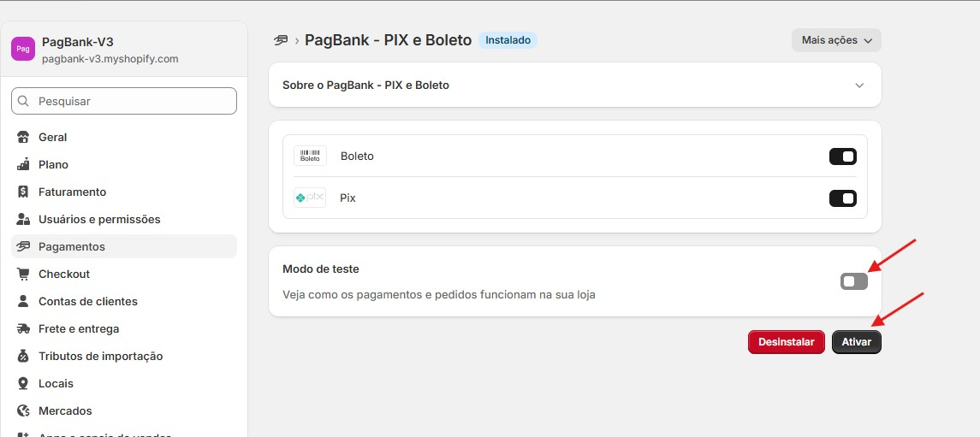Image resolution: width=980 pixels, height=437 pixels.
Task: Click the Ativar button
Action: 856,342
